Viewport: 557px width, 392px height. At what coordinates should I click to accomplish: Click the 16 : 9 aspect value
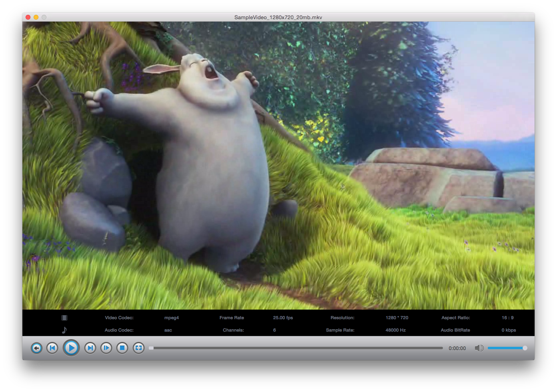508,318
